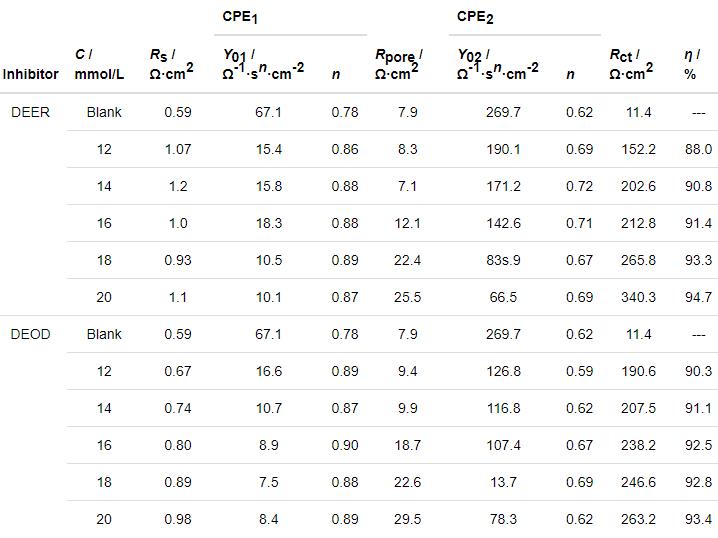The image size is (718, 538).
Task: Click the CPE1 column group header
Action: pyautogui.click(x=240, y=17)
